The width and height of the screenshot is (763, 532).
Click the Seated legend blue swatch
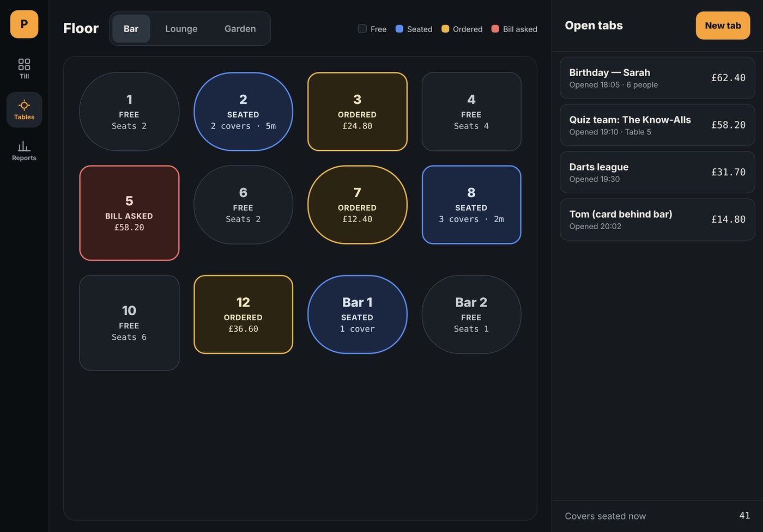(x=399, y=29)
